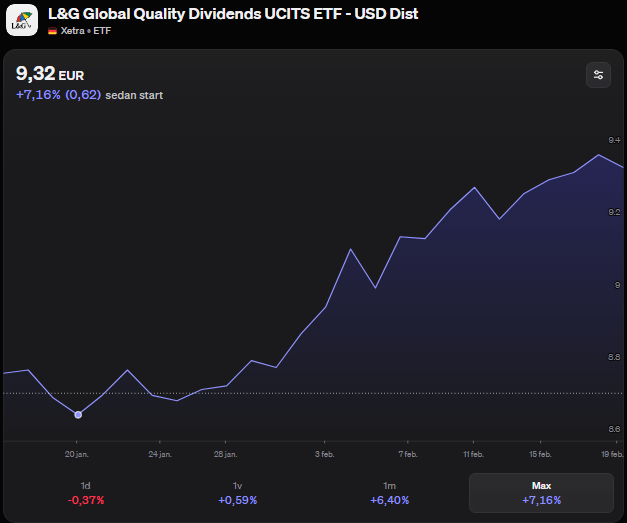This screenshot has width=627, height=523.
Task: Click the 15 feb. date label on axis
Action: [540, 454]
